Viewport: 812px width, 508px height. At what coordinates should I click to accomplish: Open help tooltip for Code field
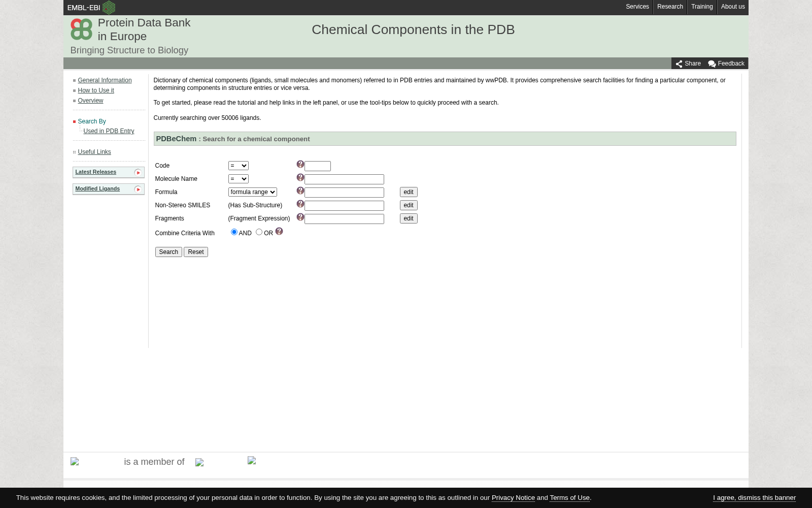(x=300, y=164)
